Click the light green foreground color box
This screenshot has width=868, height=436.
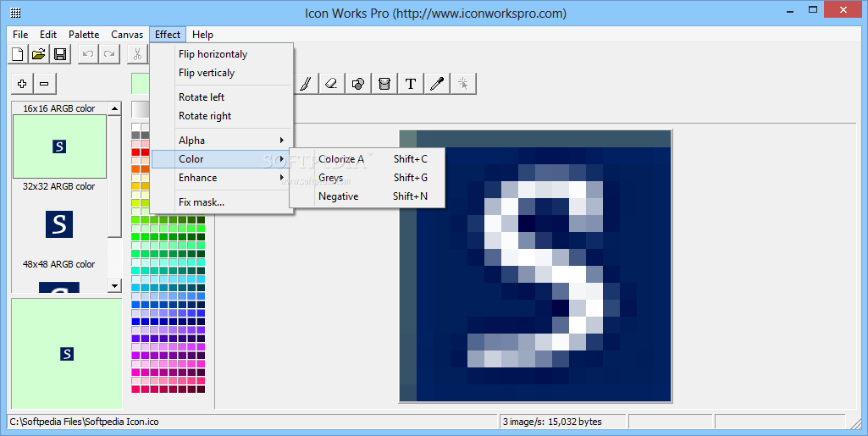point(140,84)
